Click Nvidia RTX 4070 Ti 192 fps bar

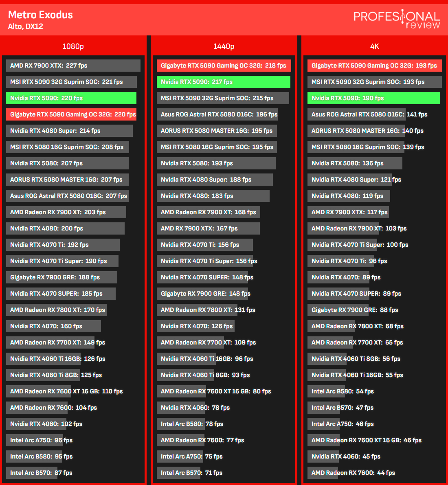pyautogui.click(x=63, y=245)
